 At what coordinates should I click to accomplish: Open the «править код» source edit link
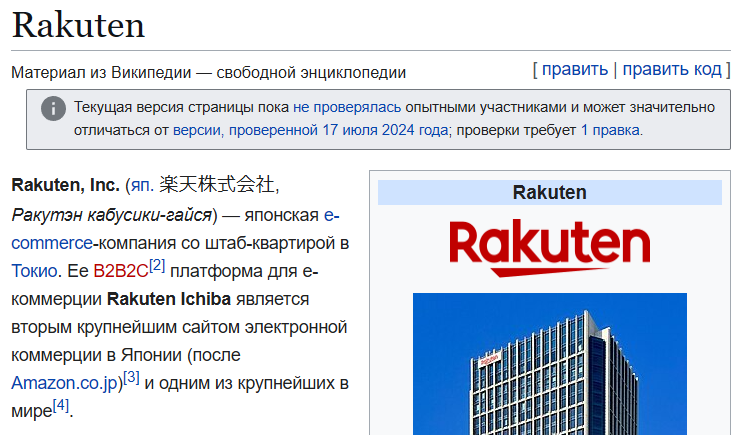pyautogui.click(x=672, y=69)
